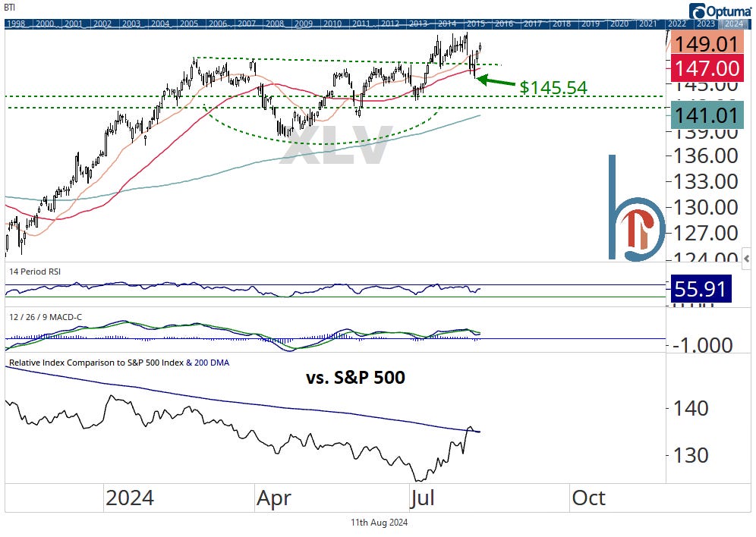Click the Optuma logo in the top corner
Image resolution: width=756 pixels, height=537 pixels.
click(x=720, y=11)
